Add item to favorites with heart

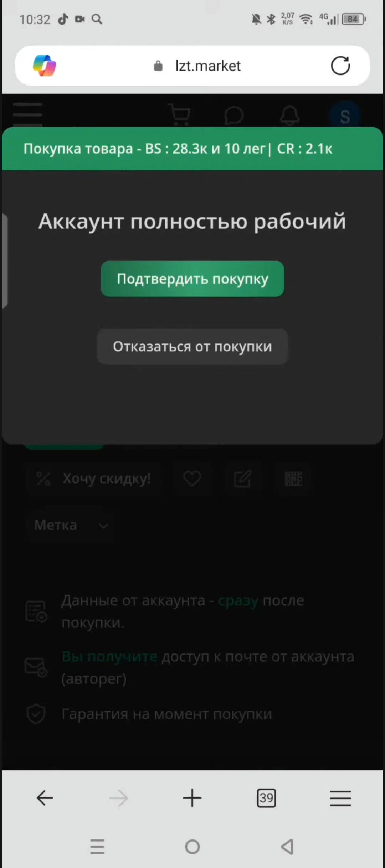click(x=192, y=479)
